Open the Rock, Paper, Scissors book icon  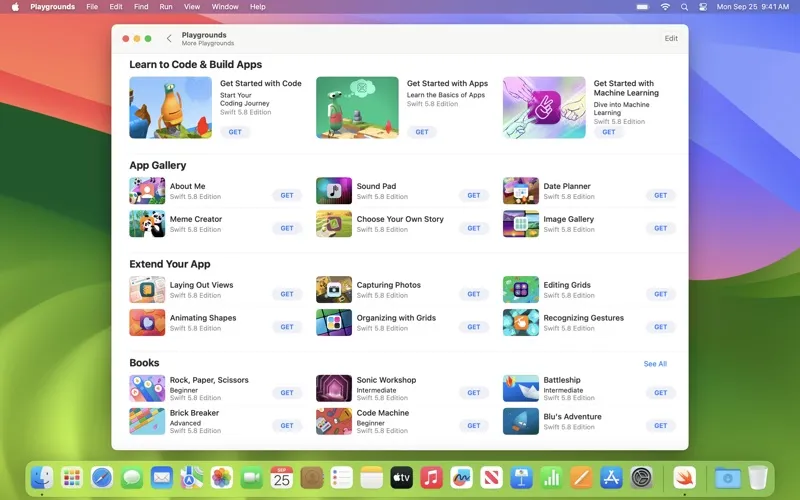(x=147, y=388)
